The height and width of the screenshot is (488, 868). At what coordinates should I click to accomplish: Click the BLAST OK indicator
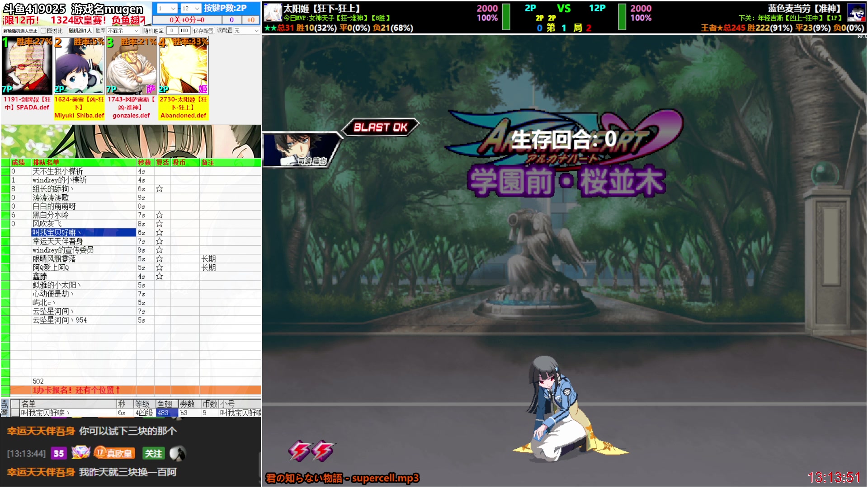[380, 127]
